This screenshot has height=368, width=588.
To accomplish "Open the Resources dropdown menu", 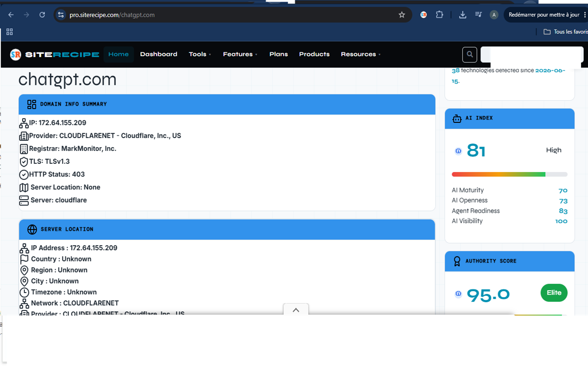I will click(x=361, y=54).
